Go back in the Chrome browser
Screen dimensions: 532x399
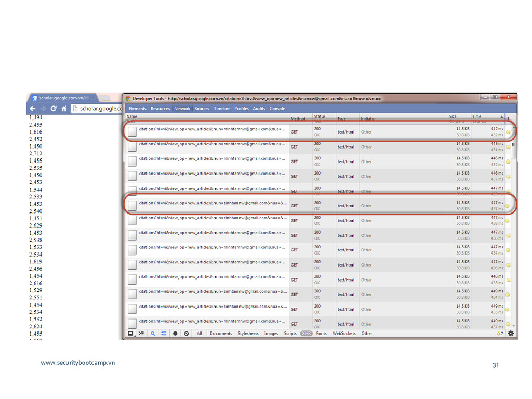coord(33,109)
